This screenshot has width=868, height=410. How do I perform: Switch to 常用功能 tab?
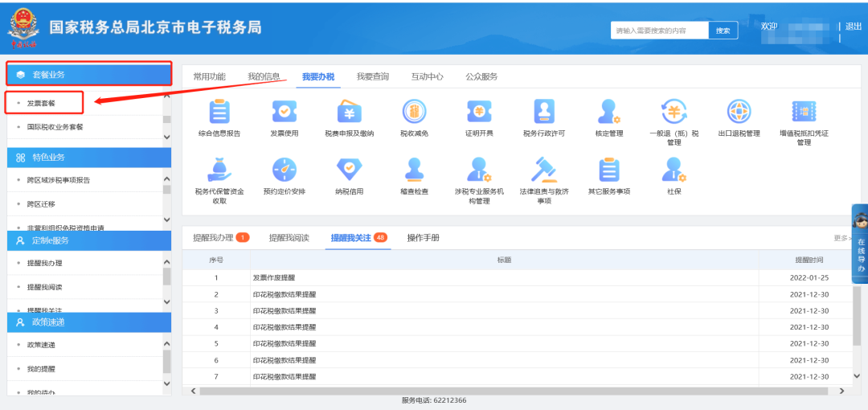pos(209,77)
